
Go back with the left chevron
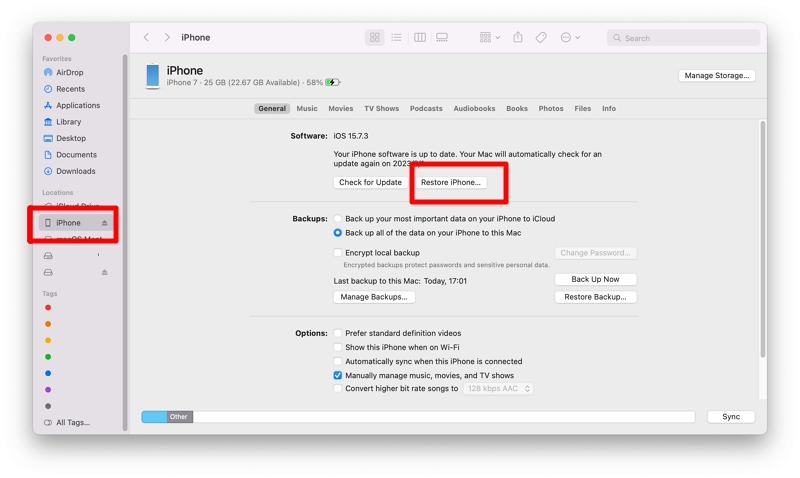[146, 37]
